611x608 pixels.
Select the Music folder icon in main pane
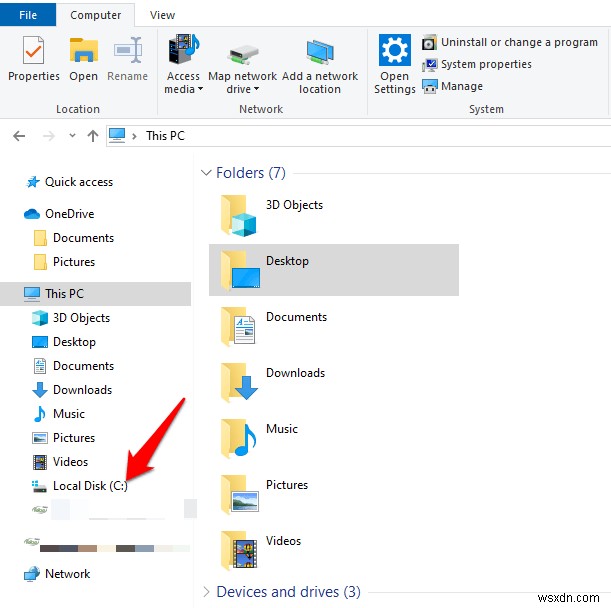pos(238,438)
